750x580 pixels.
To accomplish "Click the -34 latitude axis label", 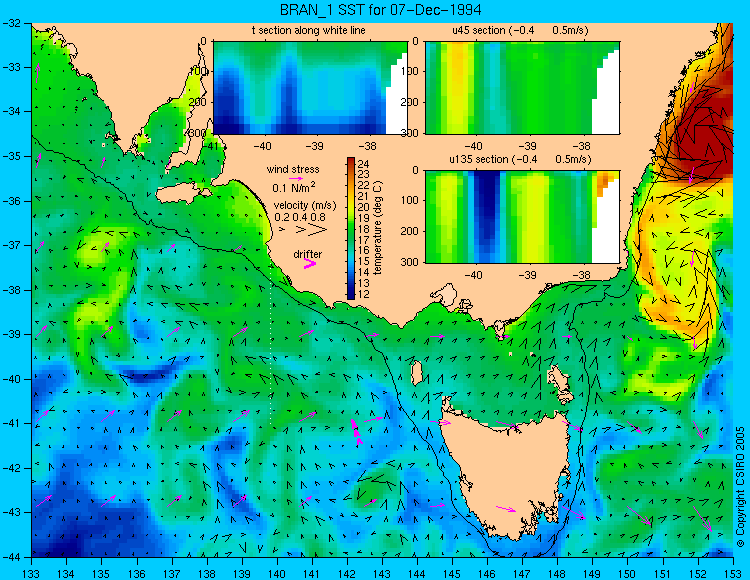I will pos(11,112).
